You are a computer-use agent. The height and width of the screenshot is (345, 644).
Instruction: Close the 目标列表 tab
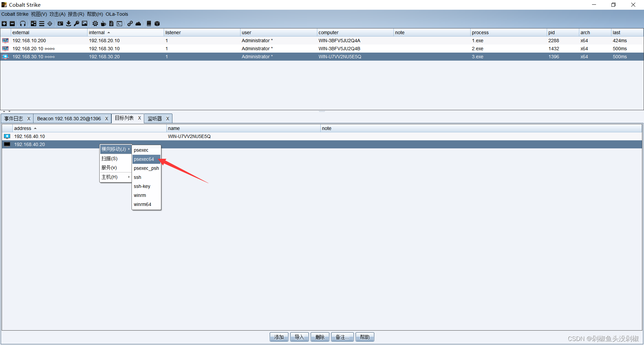[140, 118]
